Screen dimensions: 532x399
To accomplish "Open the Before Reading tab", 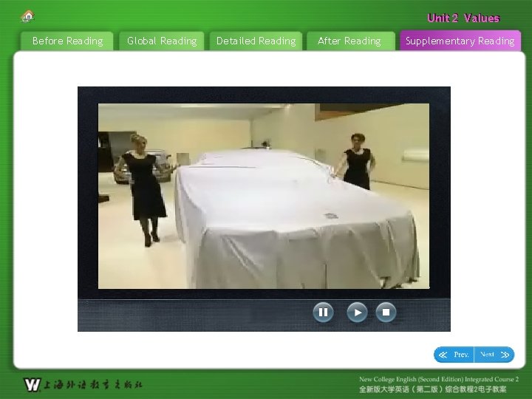I will click(67, 41).
